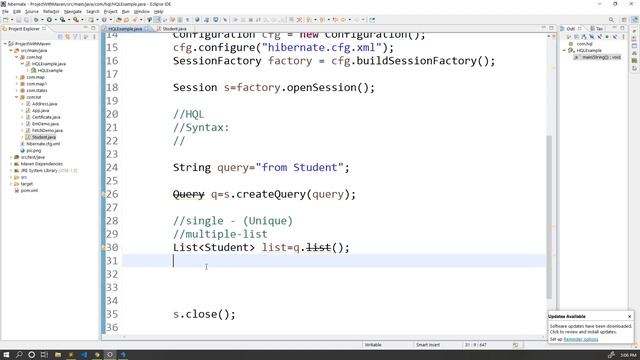Maximize the editor area
Viewport: 640px width, 360px height.
pyautogui.click(x=551, y=28)
